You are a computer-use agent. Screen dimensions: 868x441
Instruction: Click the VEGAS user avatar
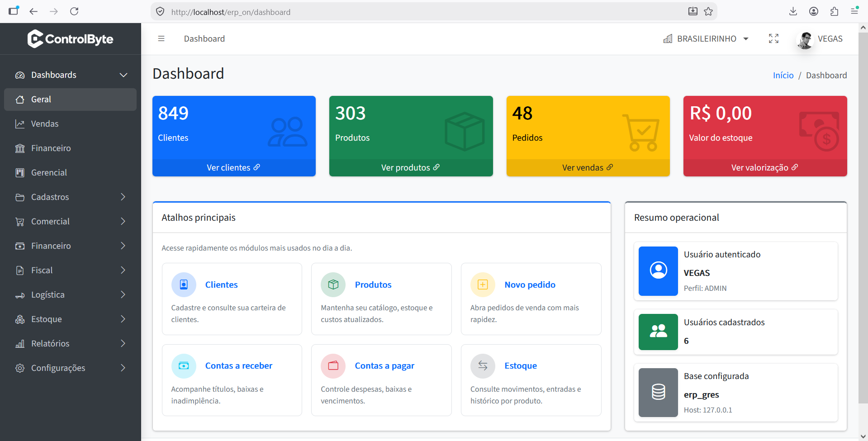click(805, 40)
